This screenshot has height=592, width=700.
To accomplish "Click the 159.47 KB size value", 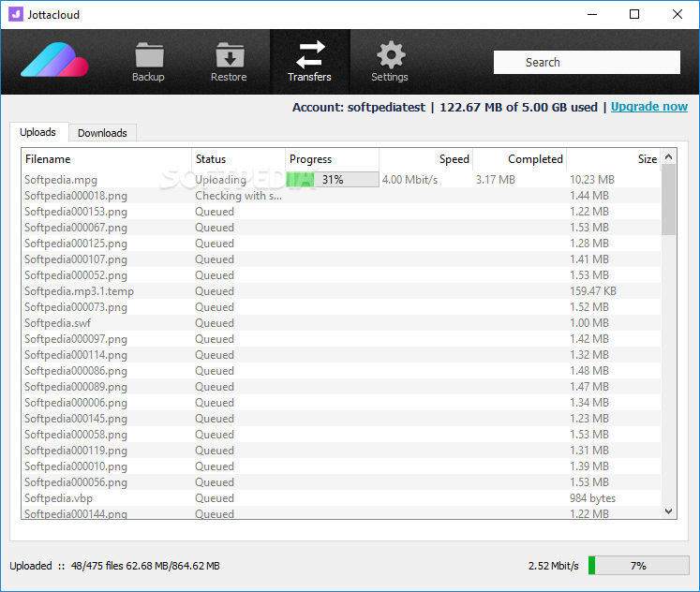I will pos(593,291).
